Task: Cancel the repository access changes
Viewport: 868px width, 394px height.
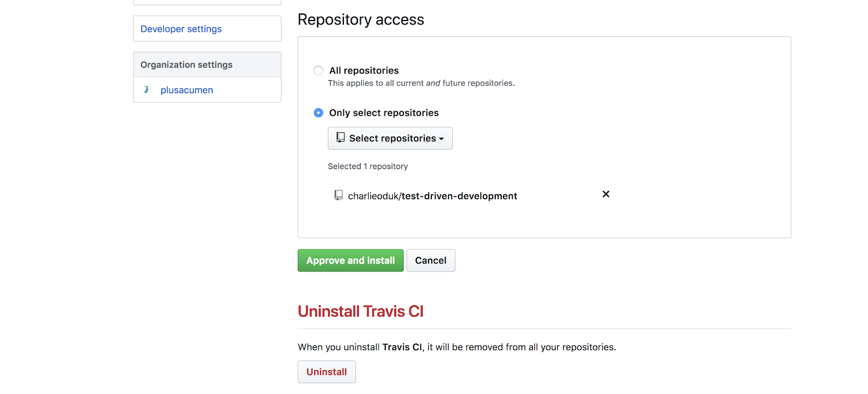Action: pyautogui.click(x=431, y=261)
